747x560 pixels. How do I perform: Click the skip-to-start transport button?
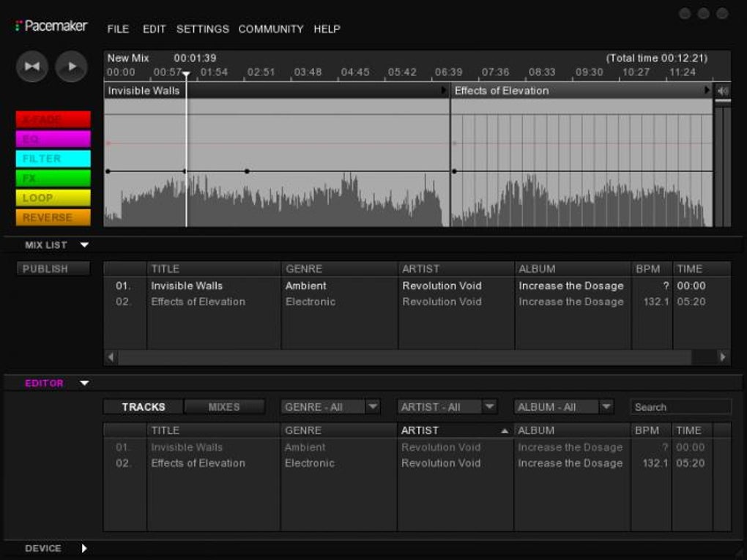coord(32,66)
